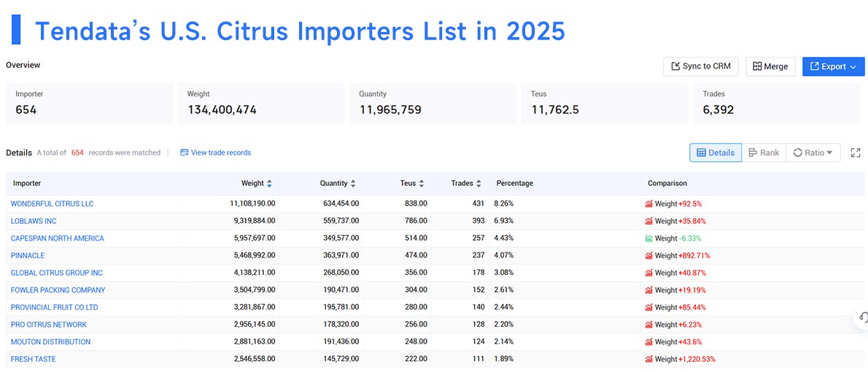
Task: Click comparison chart icon for PROVINCIAL FRUIT CO
Action: 648,307
